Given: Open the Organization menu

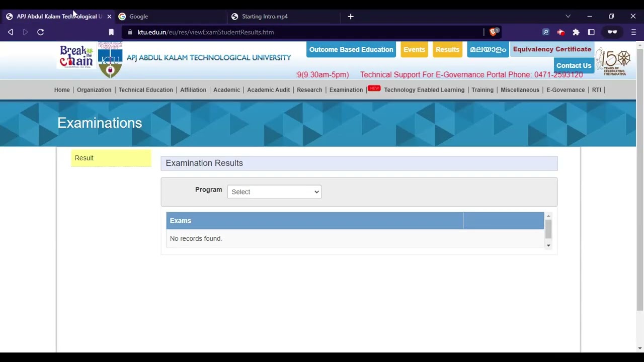Looking at the screenshot, I should [x=94, y=90].
